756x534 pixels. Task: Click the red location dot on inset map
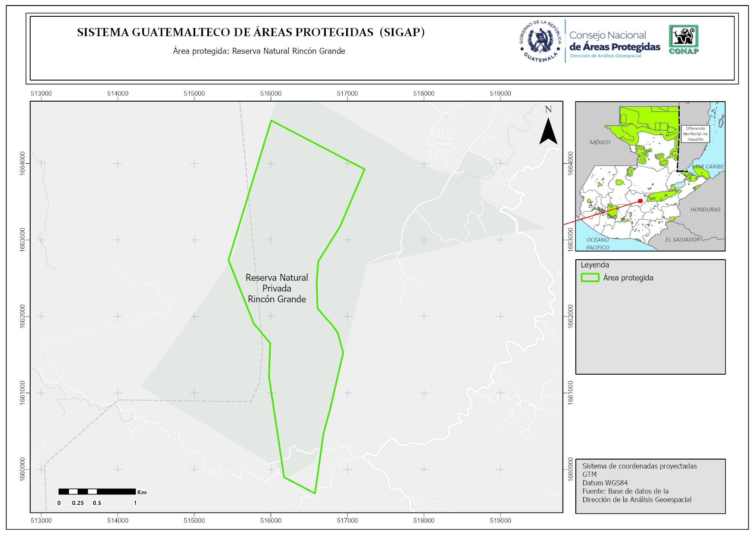coord(640,201)
